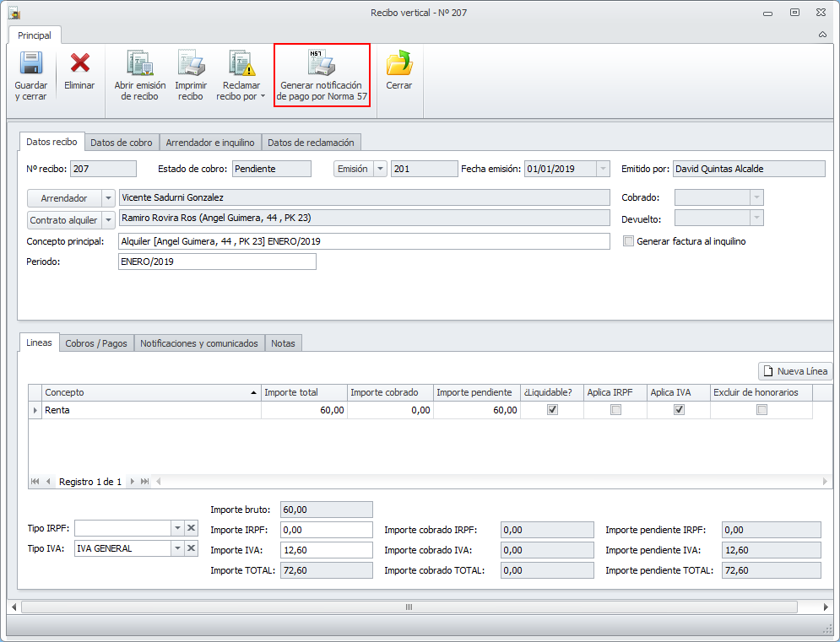The width and height of the screenshot is (840, 642).
Task: Click the red X Eliminar icon
Action: pyautogui.click(x=79, y=64)
